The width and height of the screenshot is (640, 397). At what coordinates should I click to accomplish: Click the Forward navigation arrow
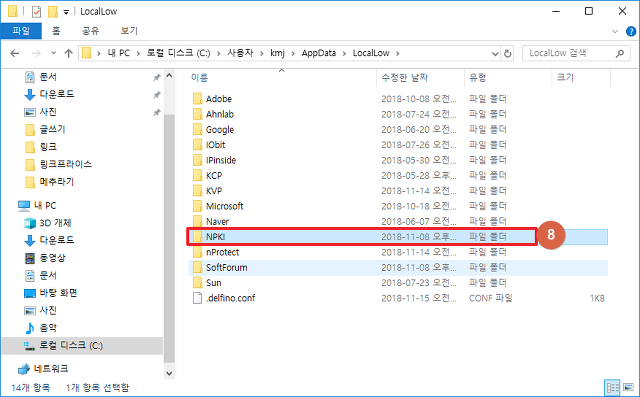(x=36, y=53)
